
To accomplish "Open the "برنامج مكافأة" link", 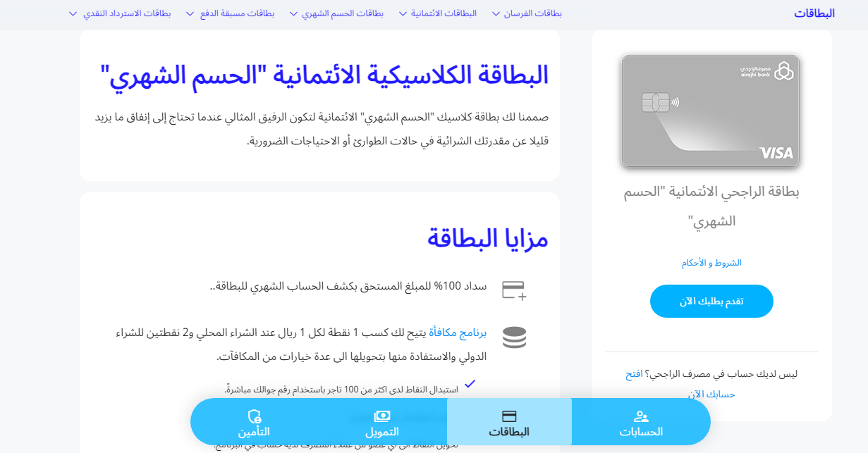I will [458, 333].
